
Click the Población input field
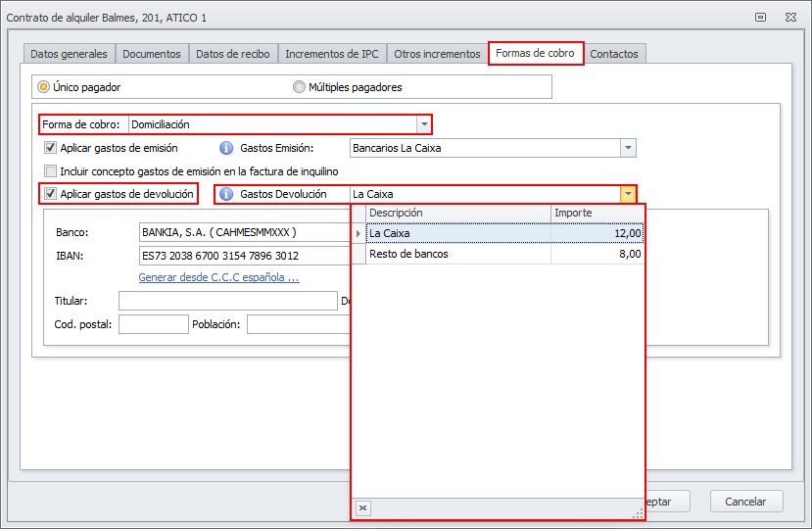[x=299, y=324]
